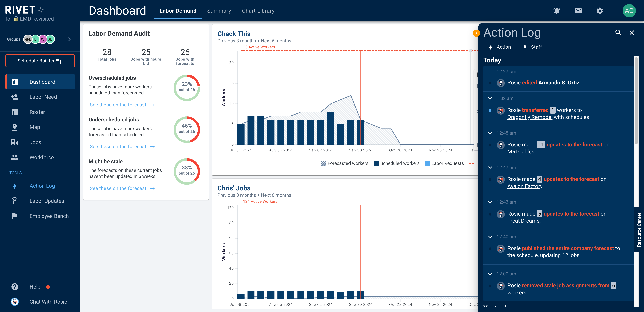Click the Action Log scrollbar
Screen dimensions: 644x312
[636, 100]
